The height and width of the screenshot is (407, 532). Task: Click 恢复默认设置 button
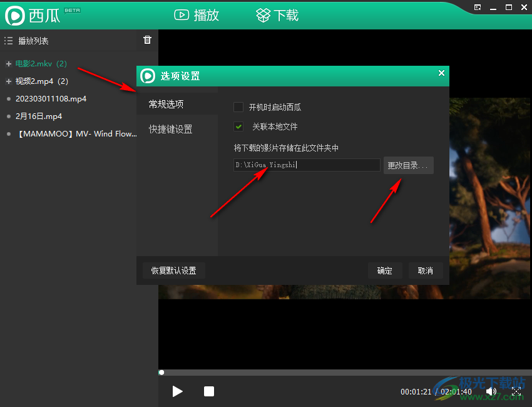[174, 270]
